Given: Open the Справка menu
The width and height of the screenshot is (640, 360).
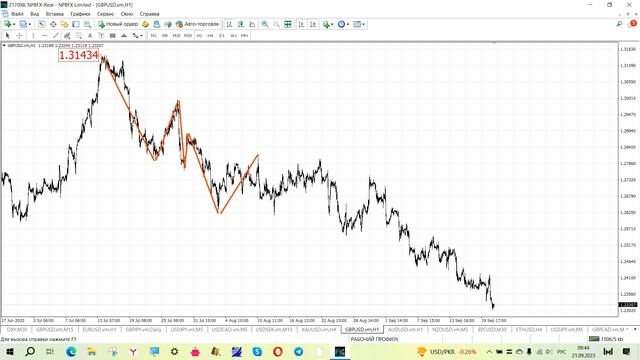Looking at the screenshot, I should point(149,14).
